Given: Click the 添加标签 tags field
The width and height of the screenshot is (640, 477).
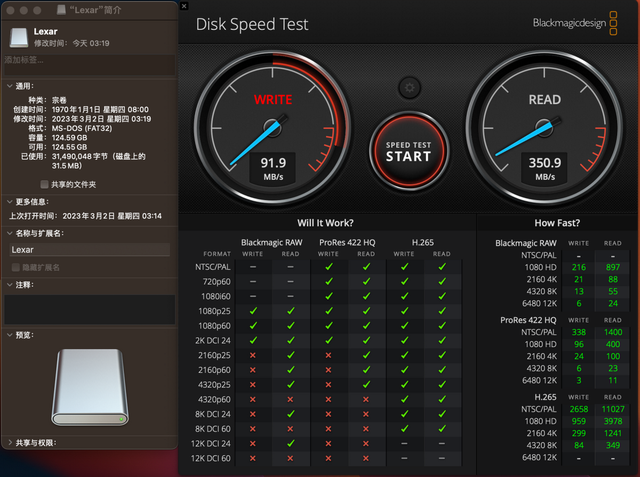Looking at the screenshot, I should coord(89,65).
